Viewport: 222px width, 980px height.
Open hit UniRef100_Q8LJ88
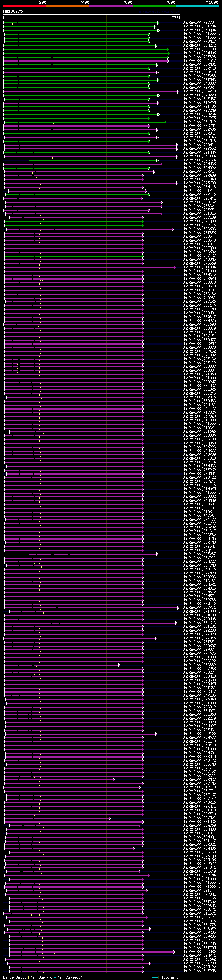(199, 49)
